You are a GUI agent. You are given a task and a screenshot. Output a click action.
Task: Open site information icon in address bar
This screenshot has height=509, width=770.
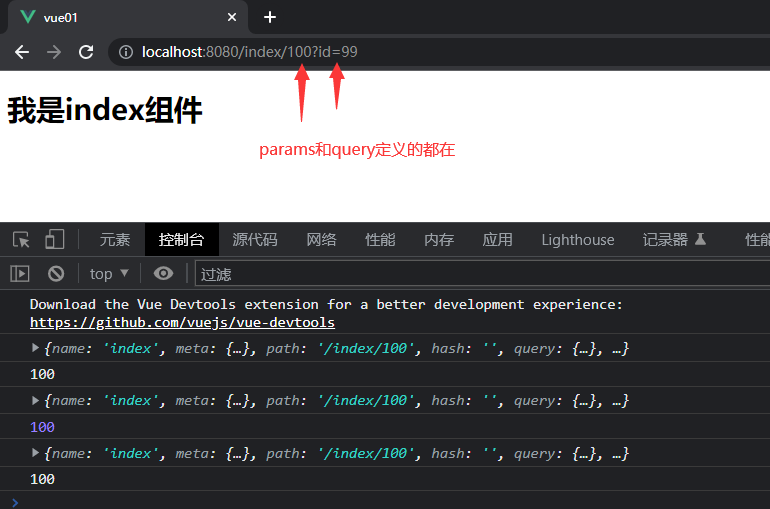click(x=126, y=52)
